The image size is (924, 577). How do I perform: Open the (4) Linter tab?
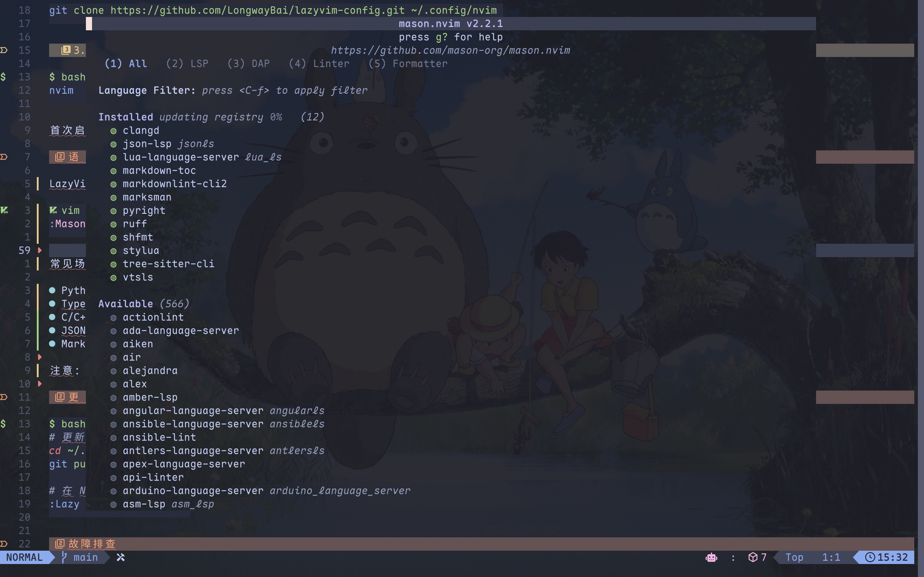pos(319,64)
